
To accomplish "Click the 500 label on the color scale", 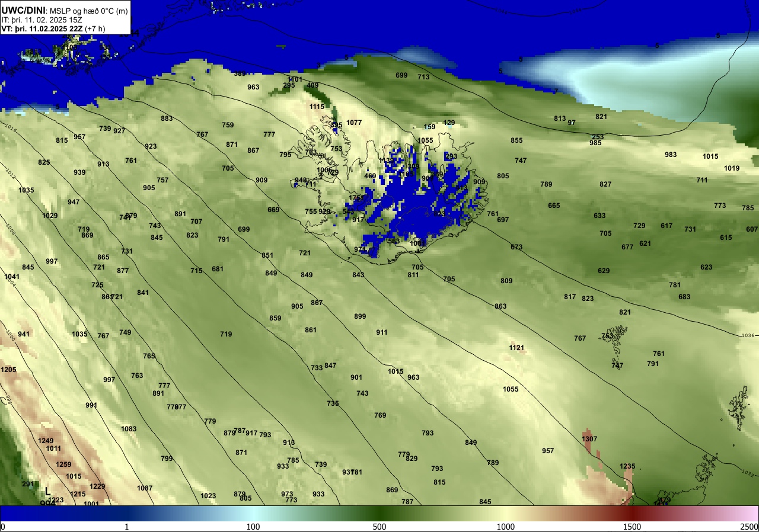I will (x=379, y=527).
